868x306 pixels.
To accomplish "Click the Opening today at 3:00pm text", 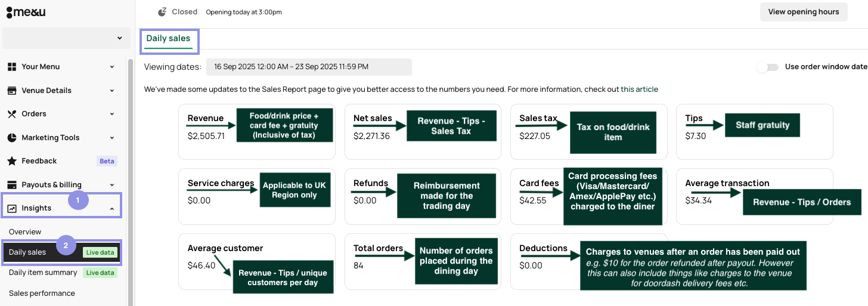I will coord(244,12).
